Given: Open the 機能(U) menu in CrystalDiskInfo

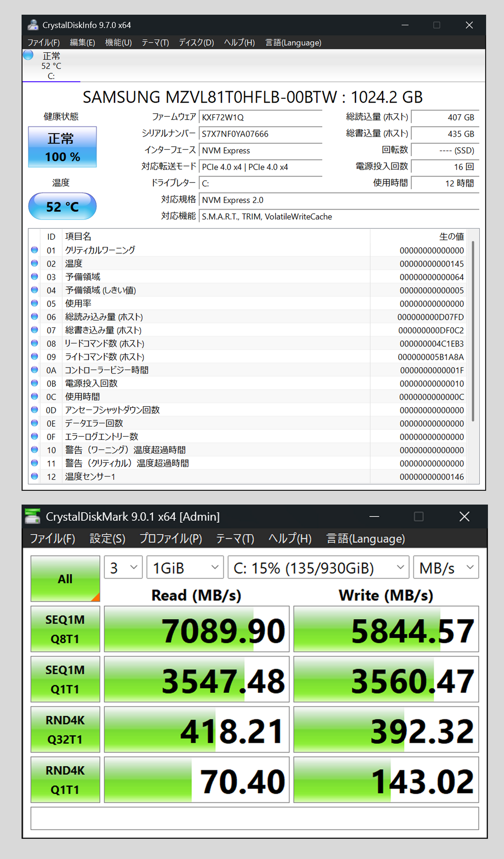Looking at the screenshot, I should tap(118, 43).
